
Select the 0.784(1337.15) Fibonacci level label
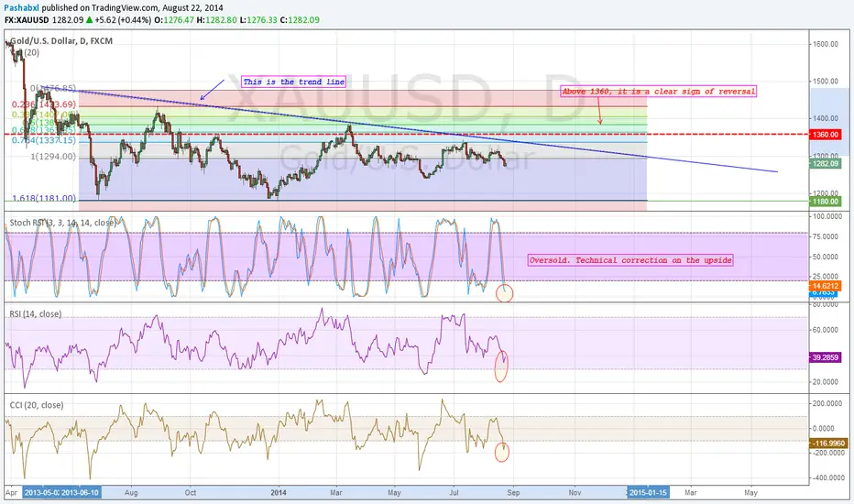[x=44, y=140]
